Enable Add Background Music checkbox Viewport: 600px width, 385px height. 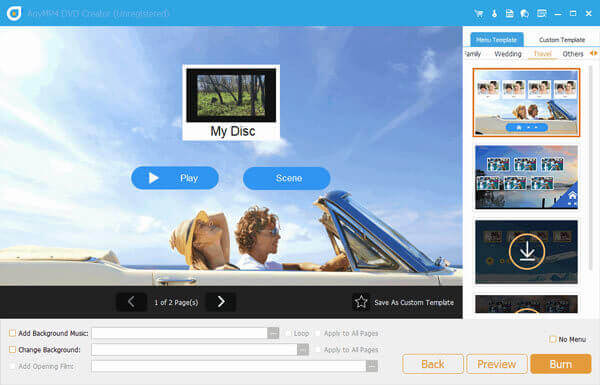pyautogui.click(x=12, y=333)
